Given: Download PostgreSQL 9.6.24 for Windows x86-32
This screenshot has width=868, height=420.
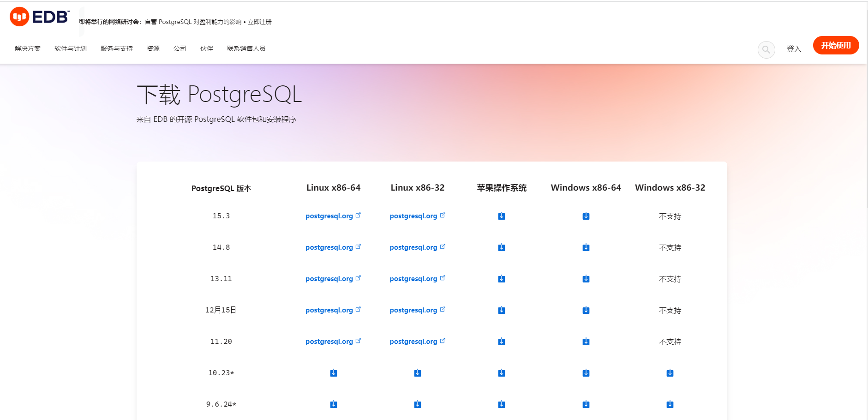Looking at the screenshot, I should pyautogui.click(x=670, y=404).
